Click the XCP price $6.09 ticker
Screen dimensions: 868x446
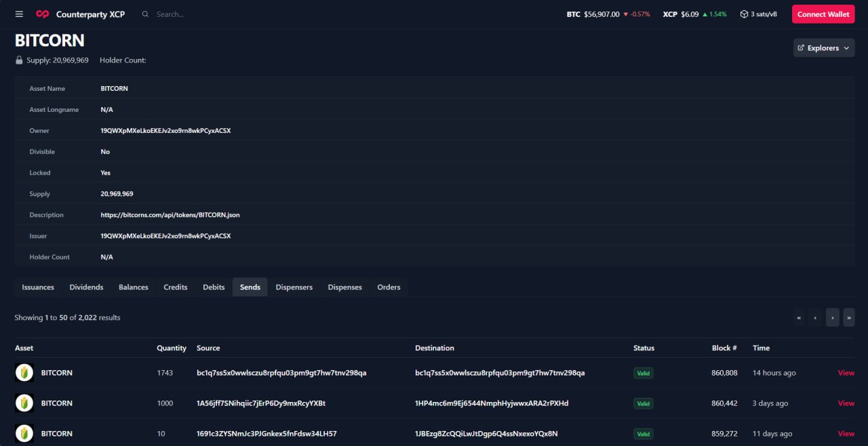(x=694, y=14)
